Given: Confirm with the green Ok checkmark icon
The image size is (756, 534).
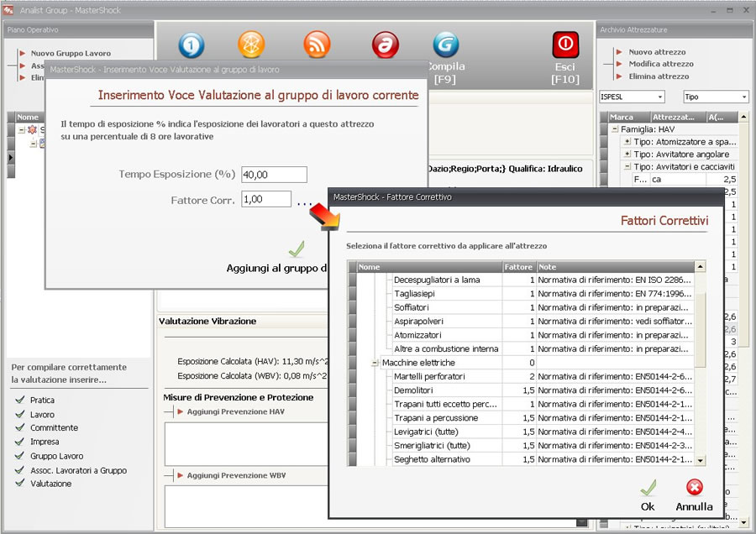Looking at the screenshot, I should [648, 488].
